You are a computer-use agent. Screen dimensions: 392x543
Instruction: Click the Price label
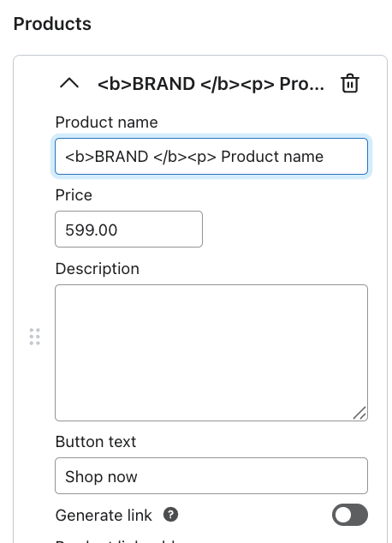pos(74,195)
